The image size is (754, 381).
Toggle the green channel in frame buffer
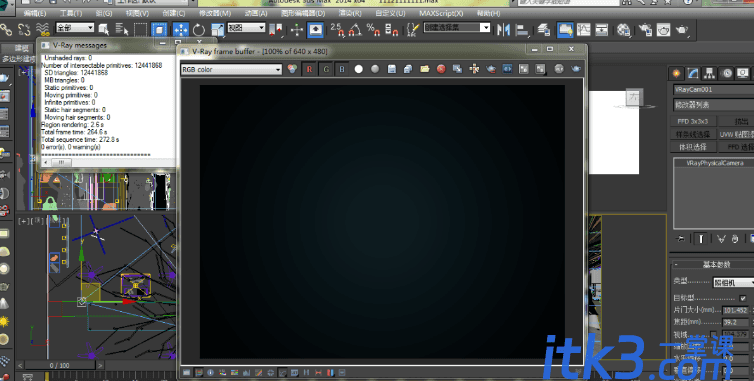click(x=326, y=69)
